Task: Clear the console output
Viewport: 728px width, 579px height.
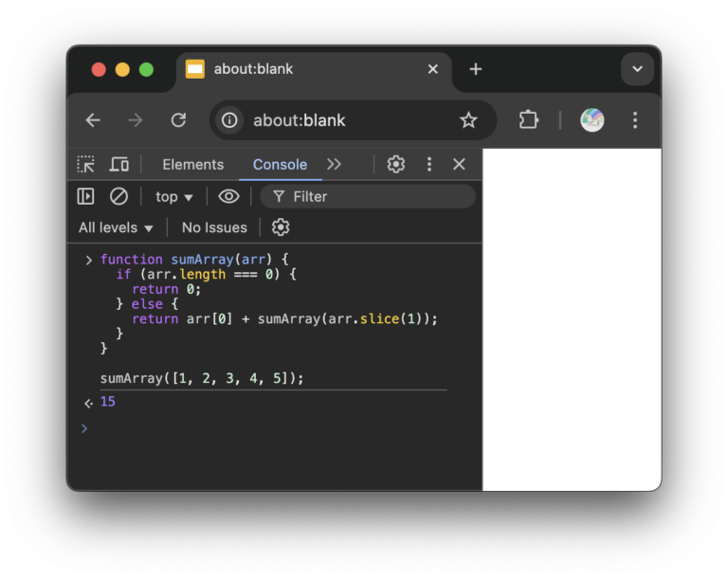Action: tap(118, 196)
